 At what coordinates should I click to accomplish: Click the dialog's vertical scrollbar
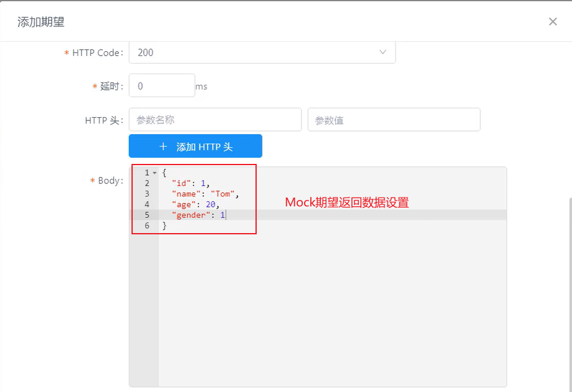[570, 294]
